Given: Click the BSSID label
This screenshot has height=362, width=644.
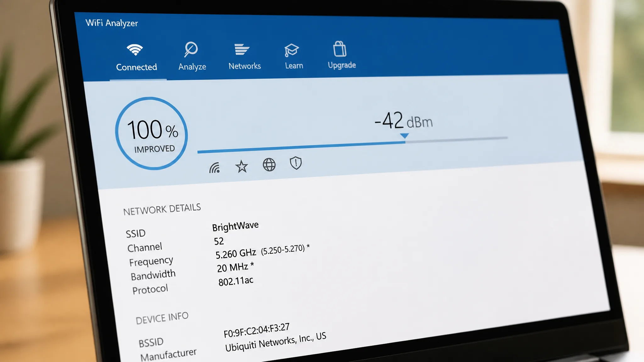Looking at the screenshot, I should [151, 343].
